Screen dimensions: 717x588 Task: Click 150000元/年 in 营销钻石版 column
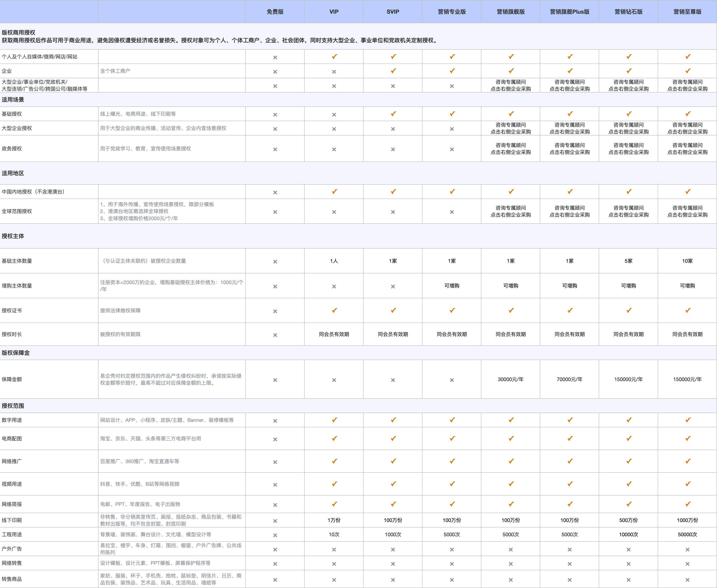pos(629,379)
